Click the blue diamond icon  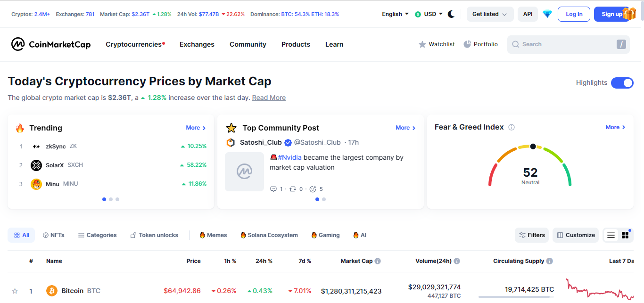[x=547, y=14]
